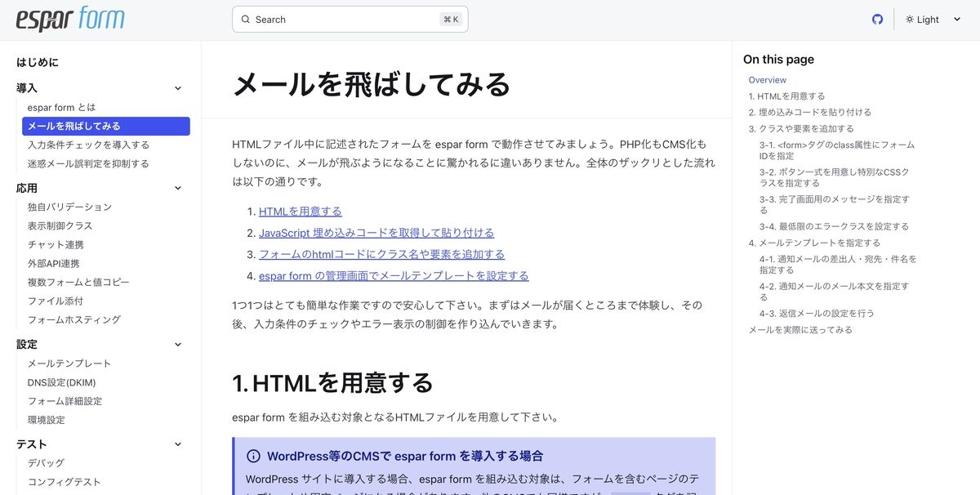The image size is (980, 495).
Task: Collapse the 応用 sidebar section
Action: (178, 188)
